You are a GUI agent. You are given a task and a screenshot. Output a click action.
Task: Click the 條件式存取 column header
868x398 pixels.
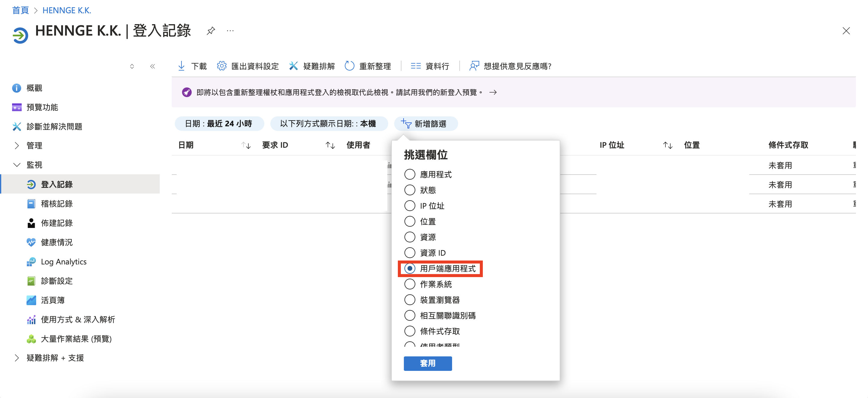pyautogui.click(x=788, y=145)
